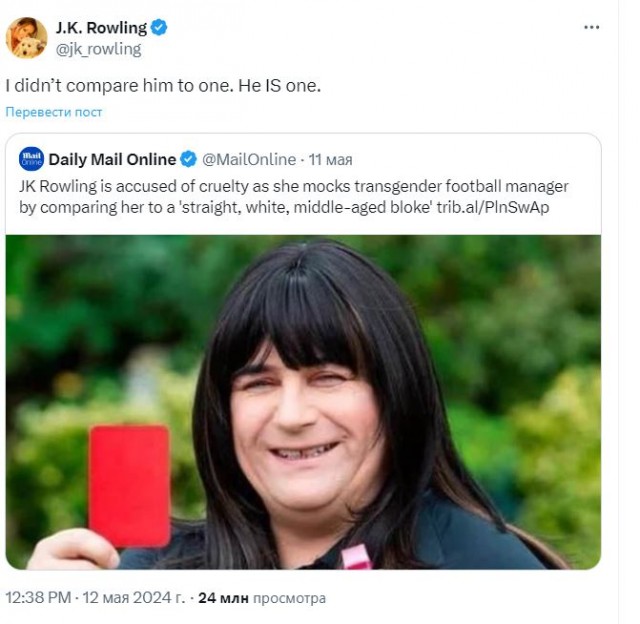640x624 pixels.
Task: Click the "24 млн просмотра" view count
Action: click(x=262, y=598)
